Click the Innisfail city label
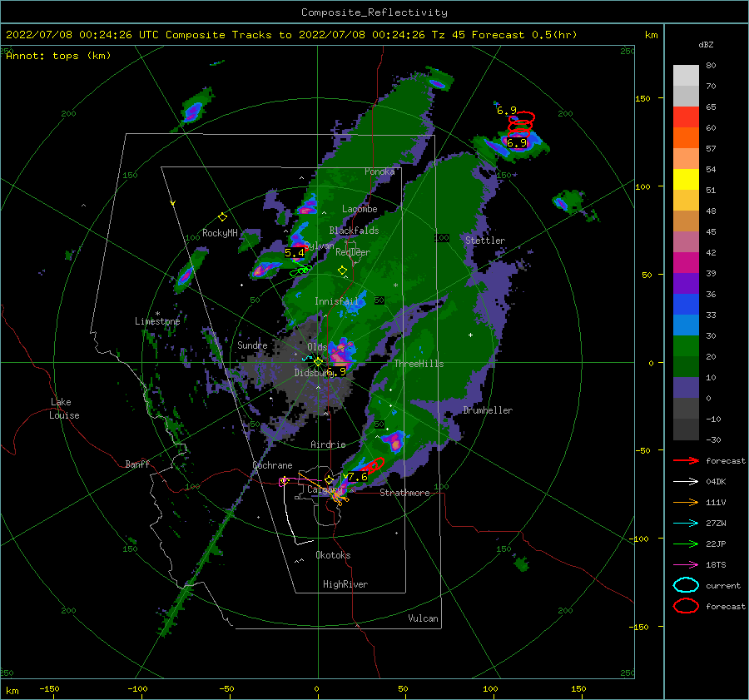749x700 pixels. (x=336, y=301)
